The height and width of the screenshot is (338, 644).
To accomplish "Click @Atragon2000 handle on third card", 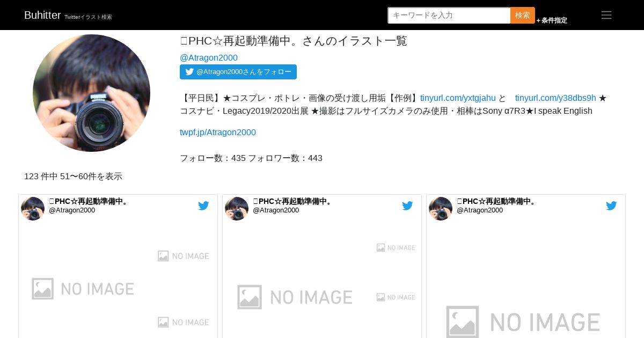I will (480, 210).
